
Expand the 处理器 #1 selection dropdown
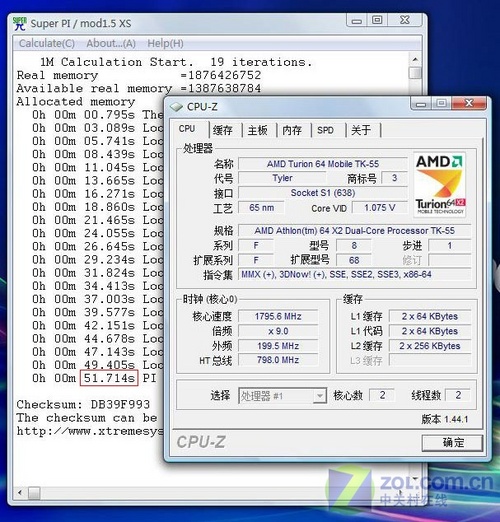(x=320, y=396)
